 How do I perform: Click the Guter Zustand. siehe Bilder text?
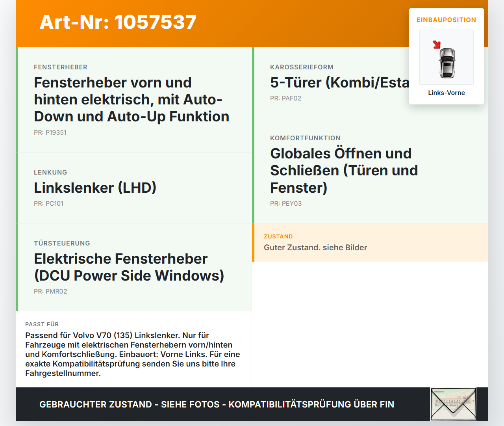[x=315, y=247]
